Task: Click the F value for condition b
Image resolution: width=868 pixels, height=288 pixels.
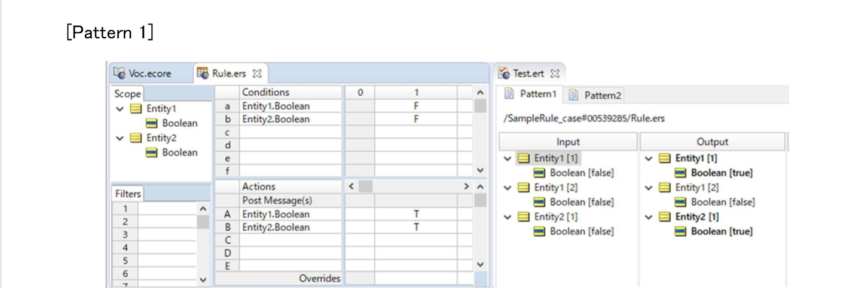Action: [x=416, y=119]
